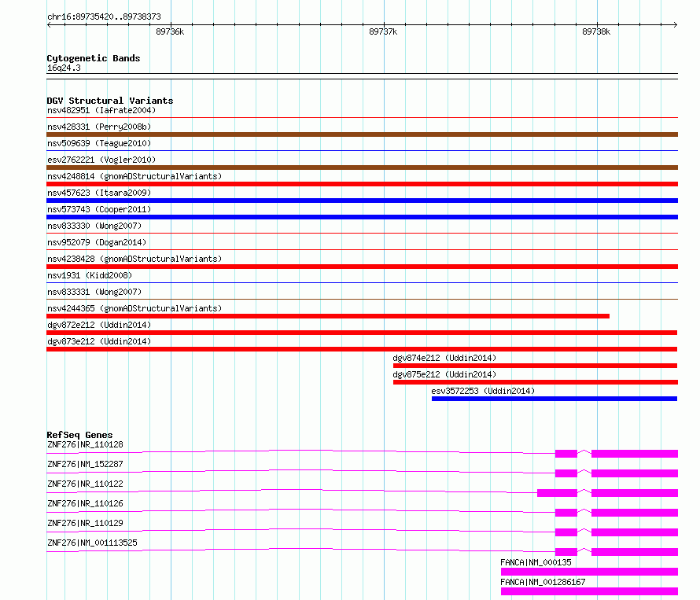700x600 pixels.
Task: Click the 89738k ruler position marker
Action: [596, 31]
